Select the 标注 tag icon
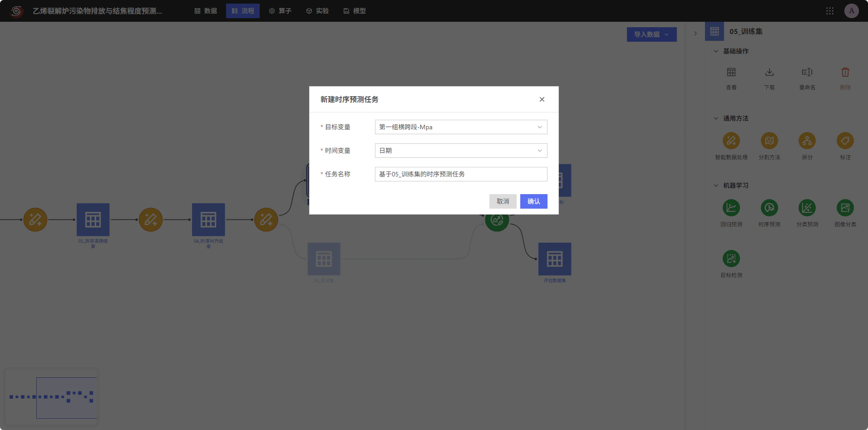Screen dimensions: 868x430 845,141
